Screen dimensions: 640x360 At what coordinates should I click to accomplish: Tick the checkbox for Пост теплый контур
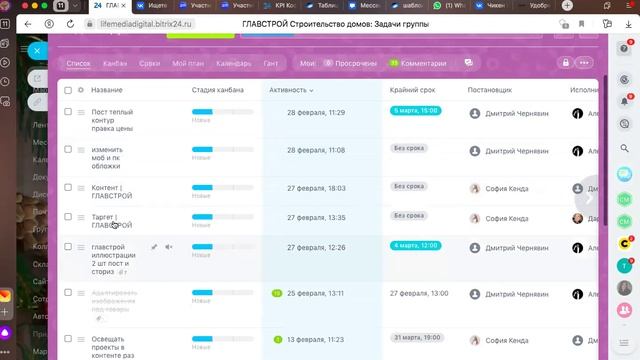[x=68, y=112]
